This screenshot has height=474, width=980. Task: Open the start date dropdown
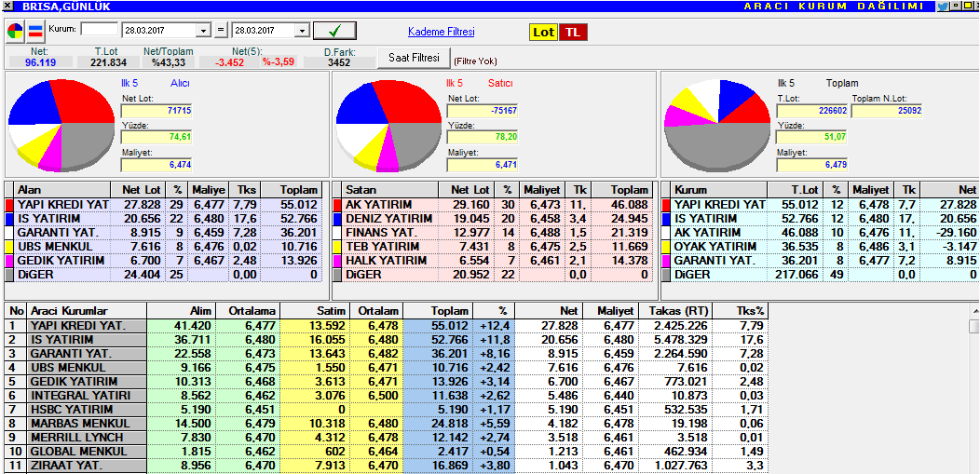click(x=204, y=30)
